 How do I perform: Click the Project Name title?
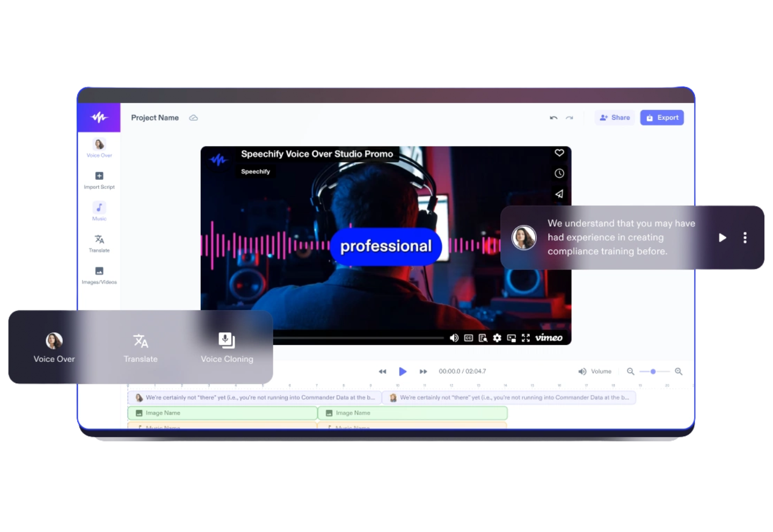[x=155, y=118]
